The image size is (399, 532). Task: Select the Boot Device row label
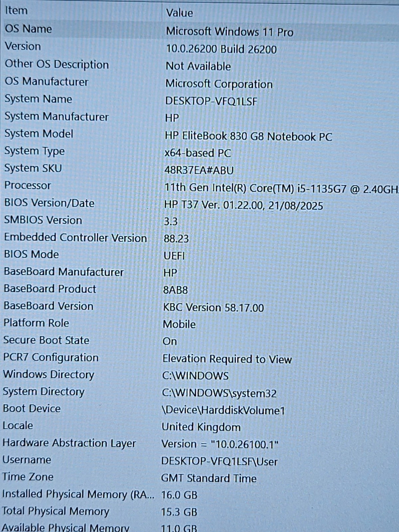coord(32,409)
